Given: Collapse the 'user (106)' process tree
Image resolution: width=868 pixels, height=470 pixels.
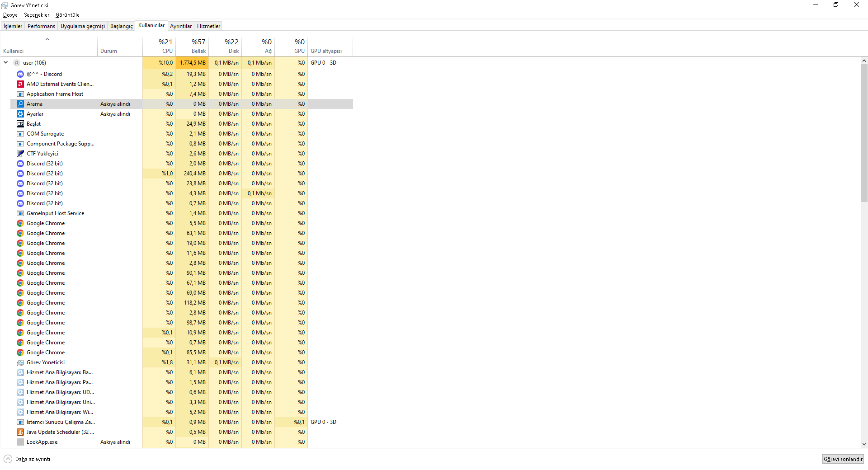Looking at the screenshot, I should 6,62.
